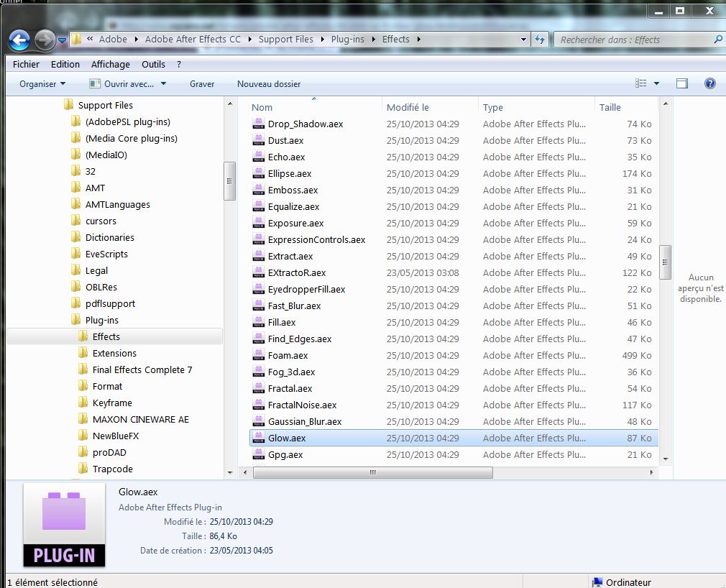Select the Support Files tree folder

click(x=105, y=105)
